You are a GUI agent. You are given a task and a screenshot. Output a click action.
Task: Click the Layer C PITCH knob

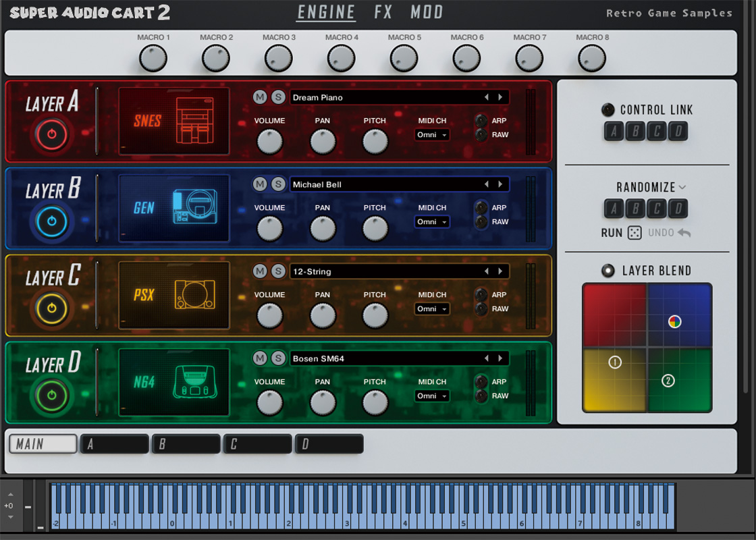click(x=375, y=316)
